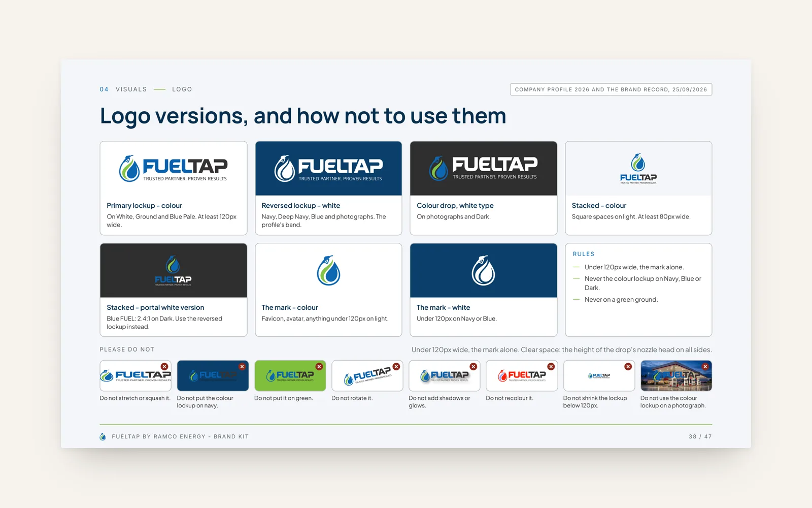Click red X on recoloured logo example
Viewport: 812px width, 508px height.
(551, 366)
